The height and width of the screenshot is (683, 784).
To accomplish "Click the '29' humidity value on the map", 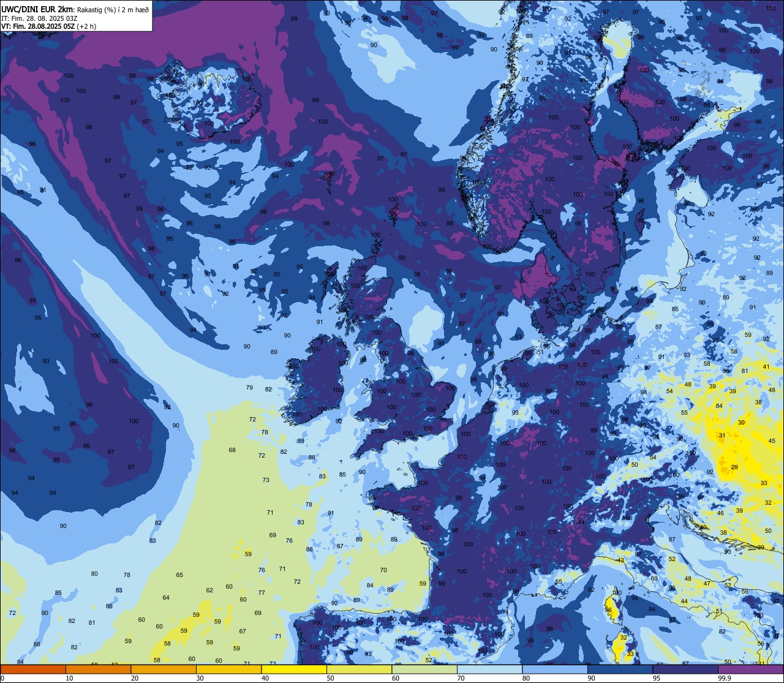I will click(734, 467).
